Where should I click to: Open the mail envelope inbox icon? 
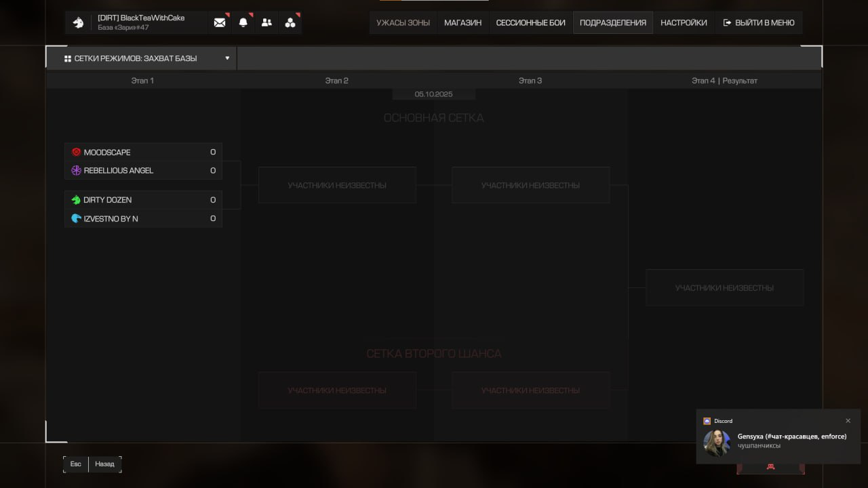pos(220,22)
